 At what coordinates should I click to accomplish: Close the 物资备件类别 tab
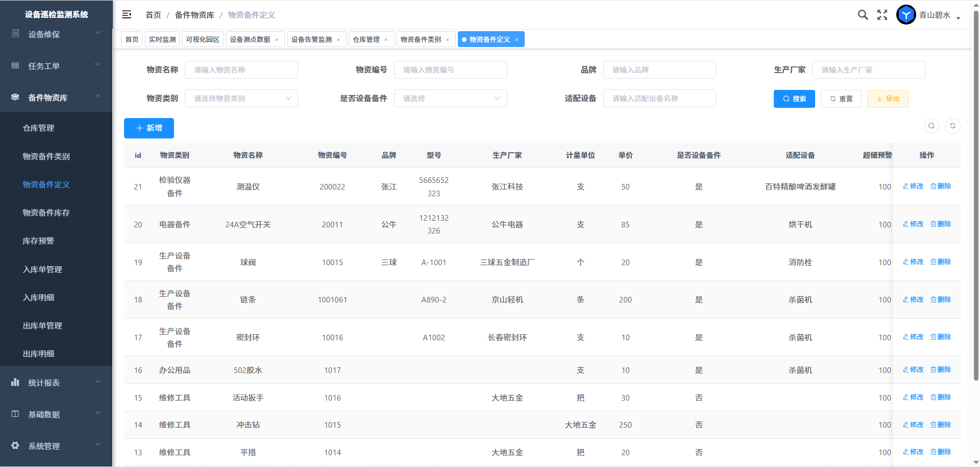(448, 40)
